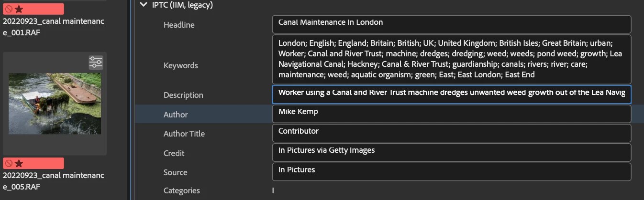This screenshot has height=200, width=644.
Task: Click the reject icon for canal maintenance_005.RAF
Action: tap(8, 164)
